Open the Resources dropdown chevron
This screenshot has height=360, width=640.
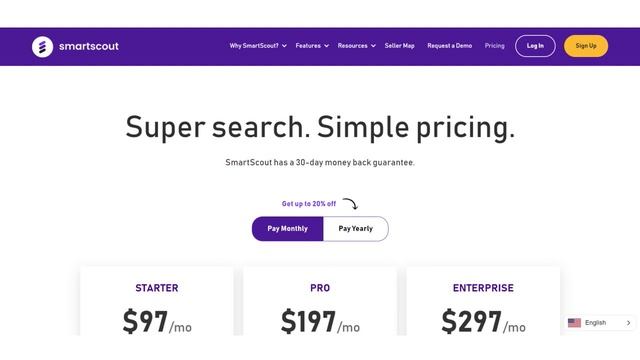tap(373, 46)
